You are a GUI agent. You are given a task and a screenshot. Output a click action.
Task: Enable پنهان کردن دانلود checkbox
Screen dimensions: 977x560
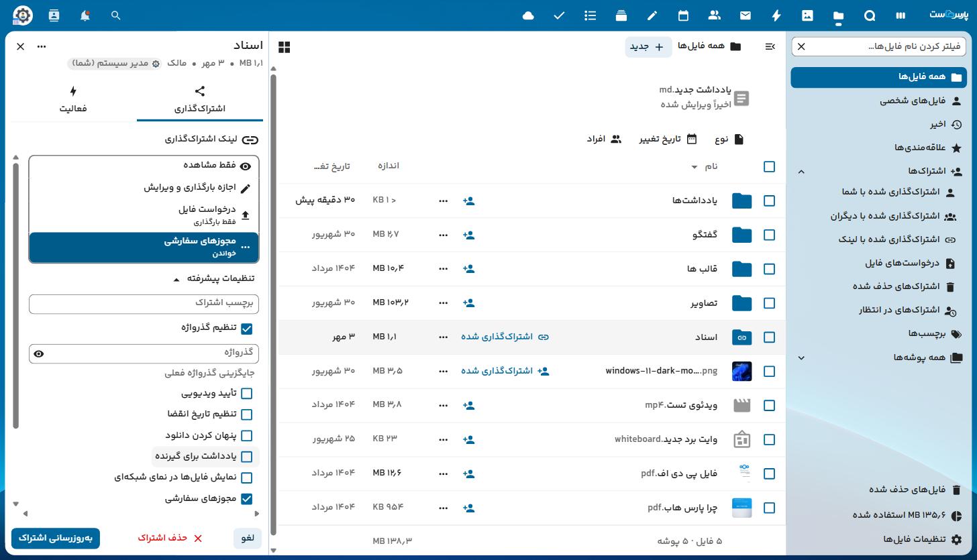(x=247, y=436)
